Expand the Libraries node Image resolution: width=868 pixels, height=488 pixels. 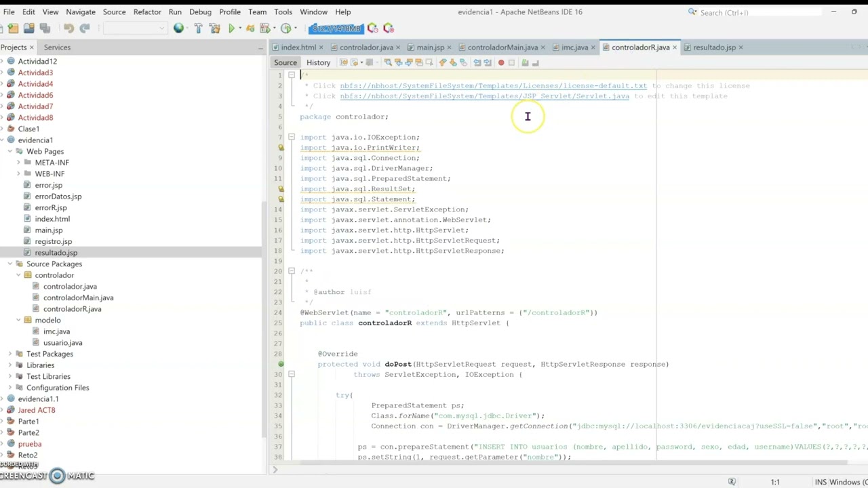pos(10,365)
